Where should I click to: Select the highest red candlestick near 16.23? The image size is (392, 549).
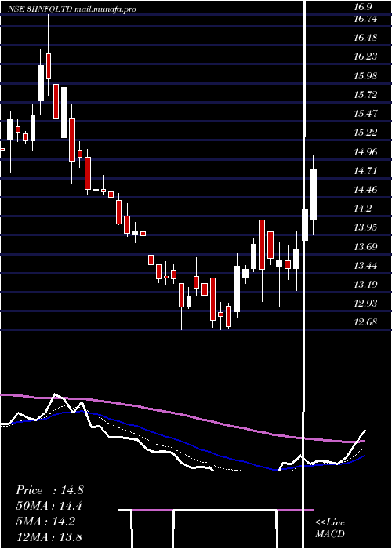[x=49, y=66]
